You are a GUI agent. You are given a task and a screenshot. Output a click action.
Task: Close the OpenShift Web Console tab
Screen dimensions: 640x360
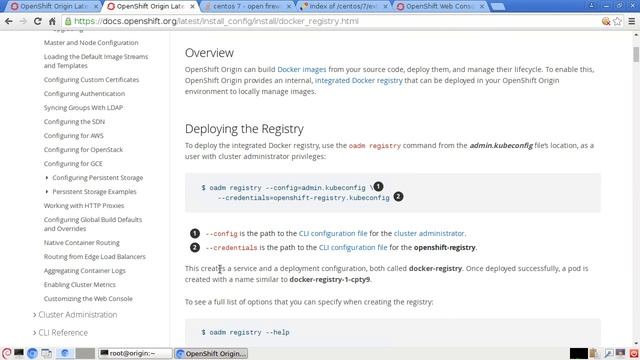[482, 7]
